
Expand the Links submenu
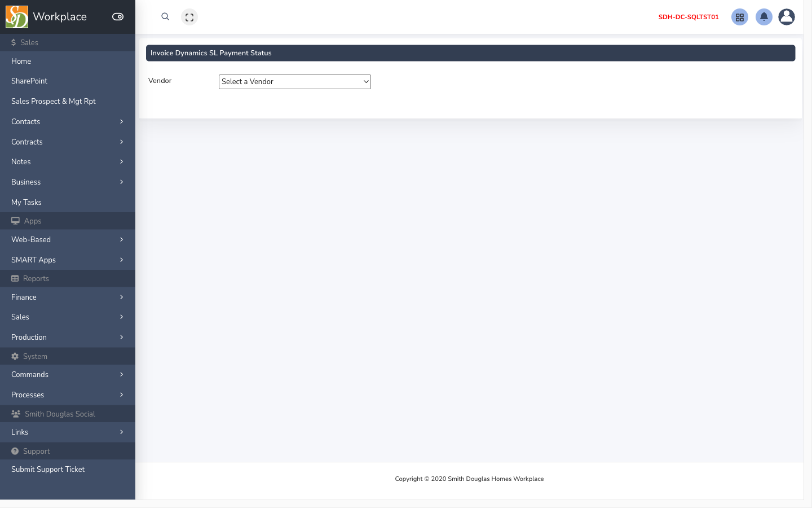(68, 432)
